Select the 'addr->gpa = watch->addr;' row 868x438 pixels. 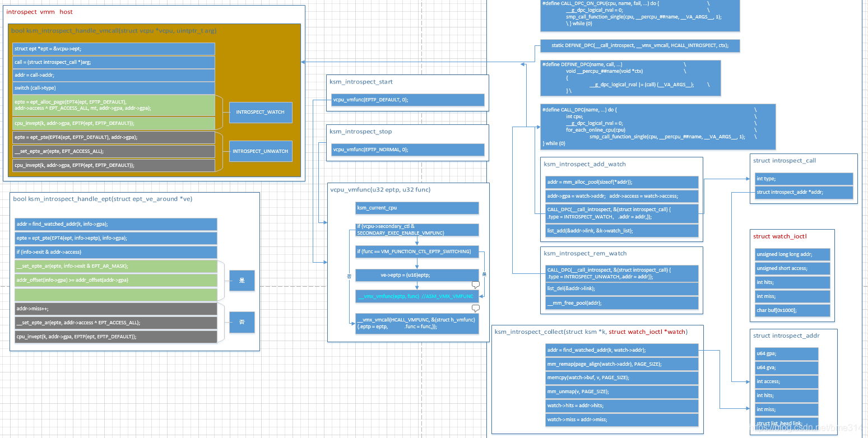(x=622, y=196)
